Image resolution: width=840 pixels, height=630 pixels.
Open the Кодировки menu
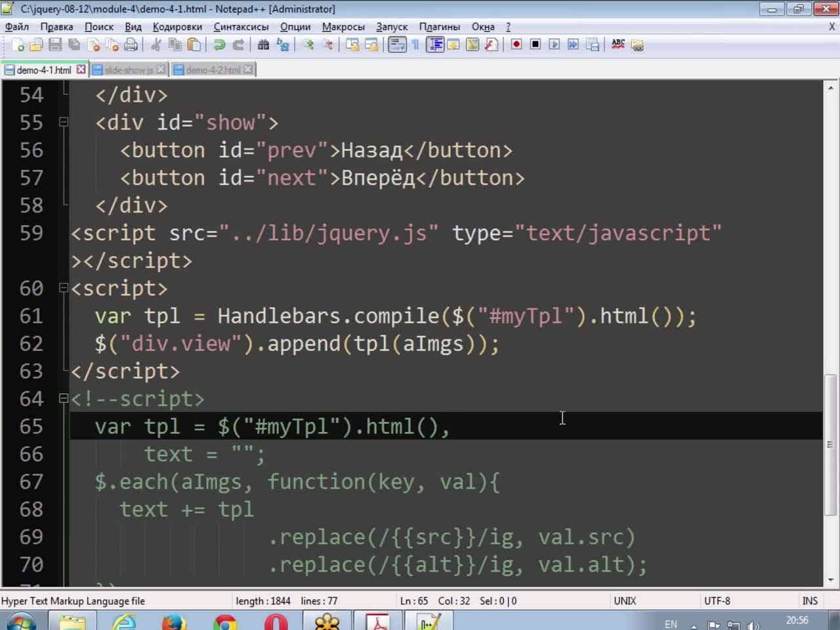[177, 27]
